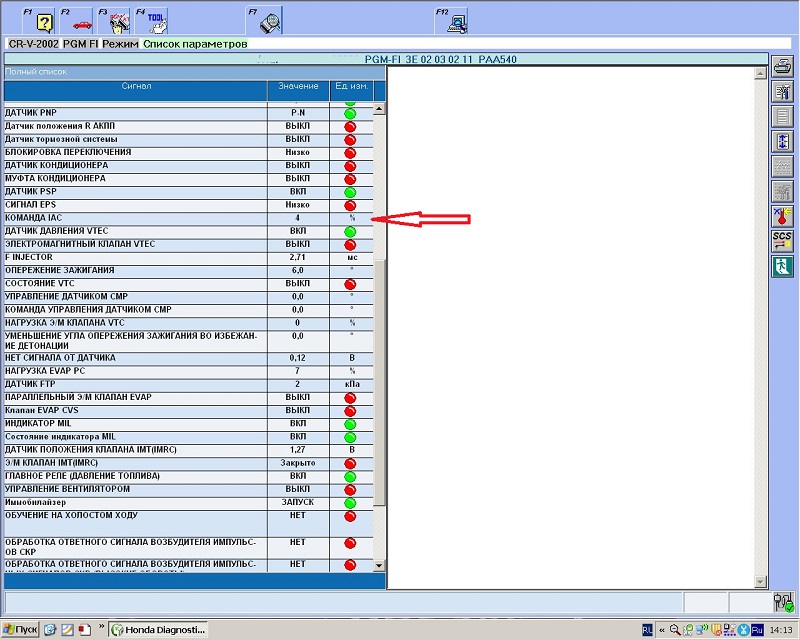The height and width of the screenshot is (640, 800).
Task: Click the red thermometer icon
Action: [782, 216]
